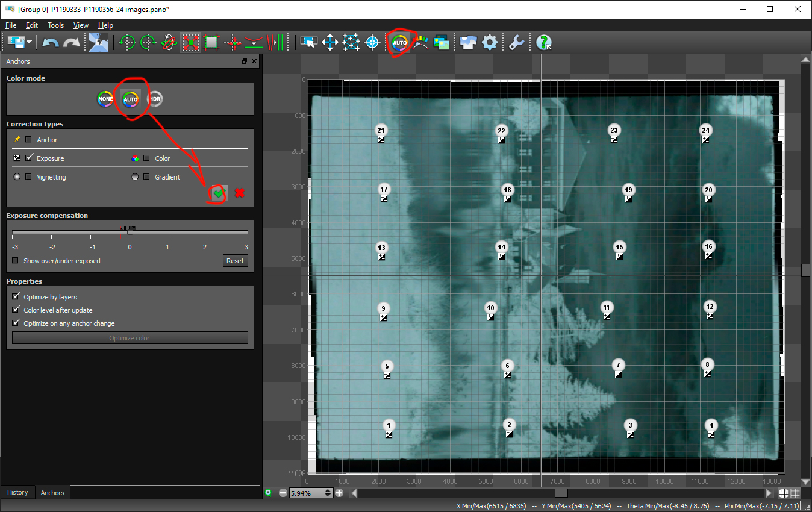Float the Anchors panel with undock button
This screenshot has width=812, height=512.
pos(245,61)
